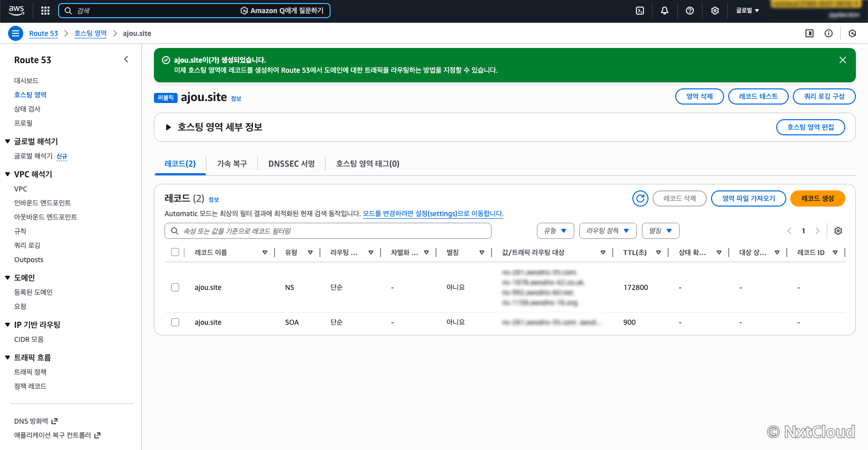This screenshot has width=868, height=450.
Task: Open console settings gear in top bar
Action: click(715, 11)
